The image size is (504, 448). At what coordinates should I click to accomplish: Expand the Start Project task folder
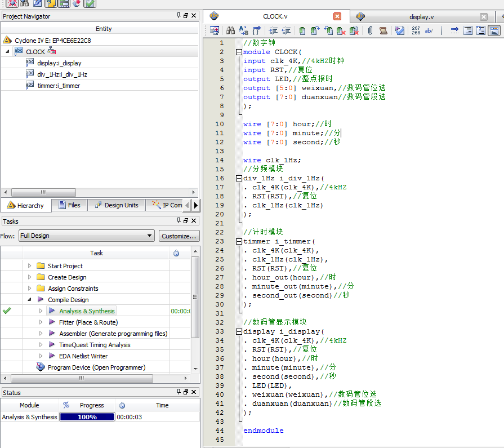(x=30, y=265)
